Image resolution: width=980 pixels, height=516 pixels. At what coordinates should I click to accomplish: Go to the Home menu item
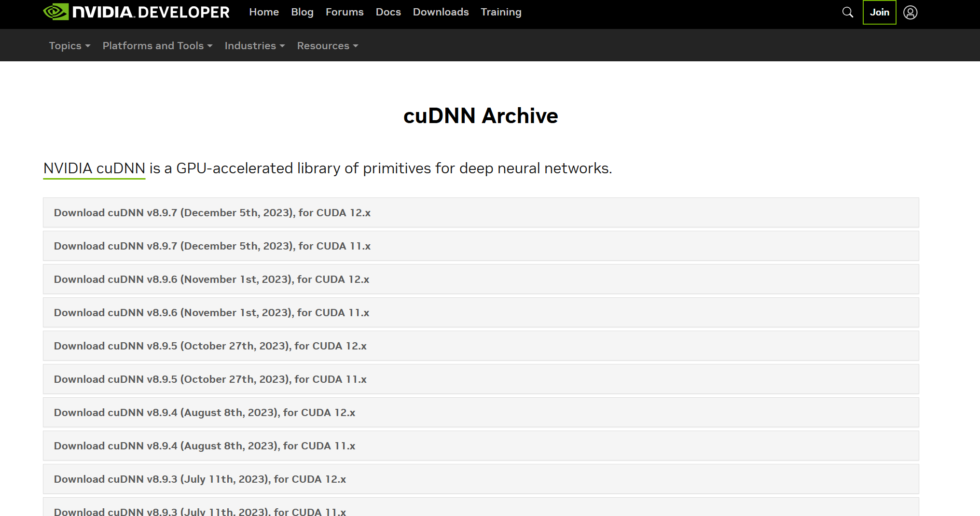(264, 12)
